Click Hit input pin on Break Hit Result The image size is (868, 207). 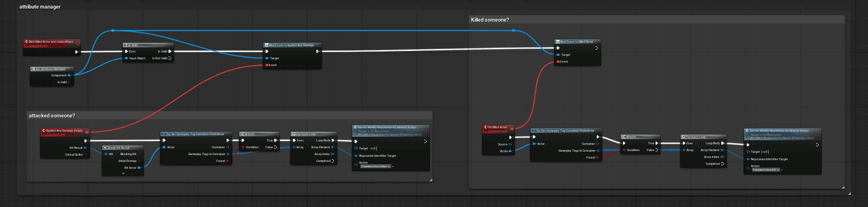(x=105, y=154)
